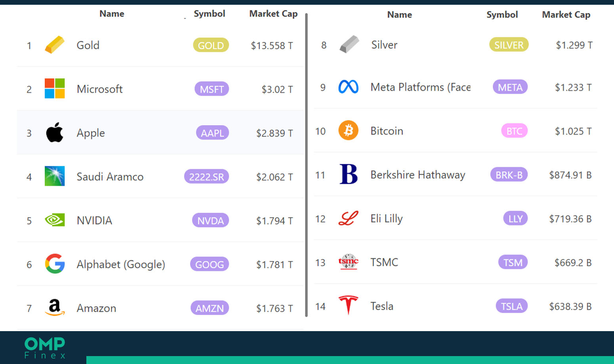
Task: Select the TSM ticker badge
Action: coord(513,262)
